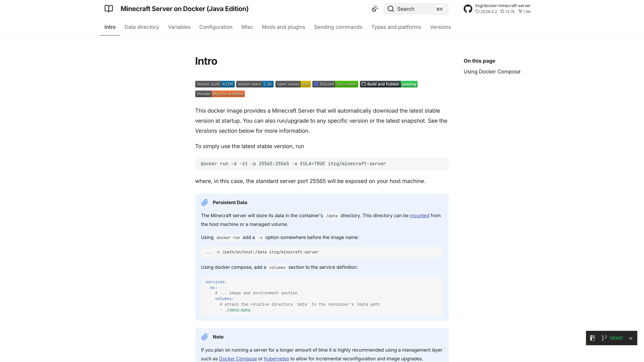Click the git branch icon beside latest
The width and height of the screenshot is (644, 362).
pyautogui.click(x=604, y=338)
